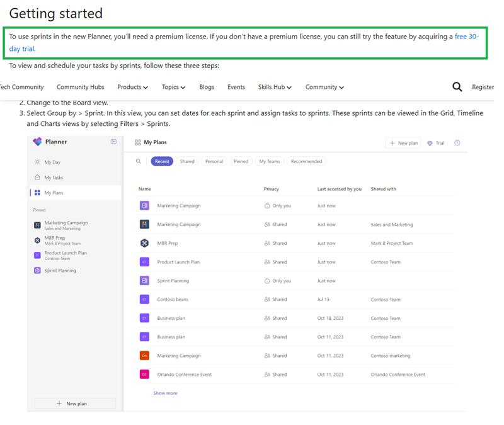This screenshot has width=504, height=425.
Task: Open the Events navigation item
Action: pyautogui.click(x=236, y=87)
